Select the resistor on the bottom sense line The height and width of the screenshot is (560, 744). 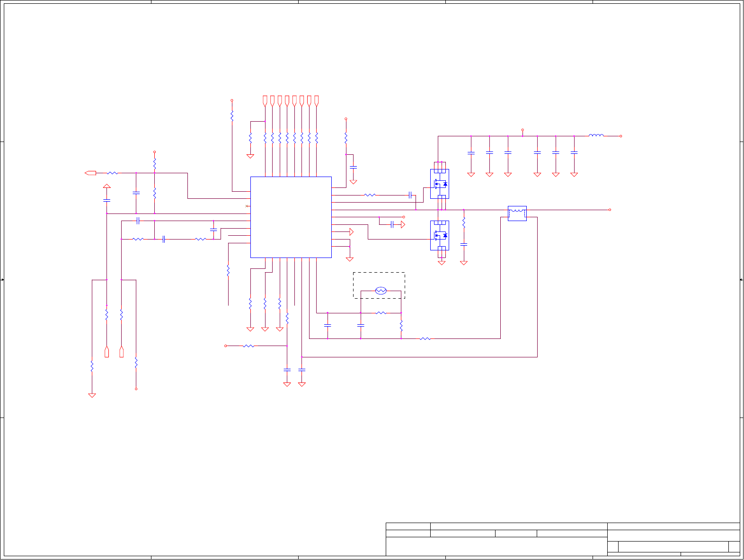(425, 338)
